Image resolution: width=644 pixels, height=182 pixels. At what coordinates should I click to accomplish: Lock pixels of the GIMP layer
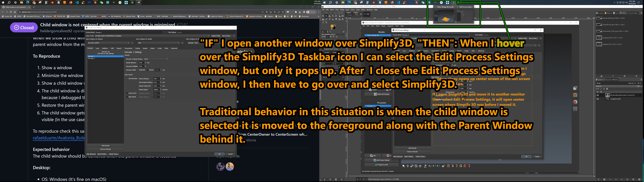[x=601, y=89]
